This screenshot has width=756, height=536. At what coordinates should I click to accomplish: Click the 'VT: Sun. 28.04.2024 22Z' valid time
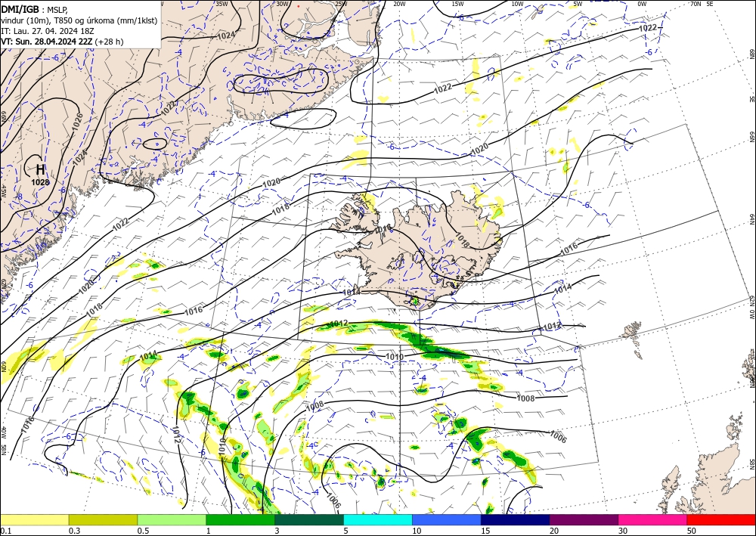tap(47, 42)
